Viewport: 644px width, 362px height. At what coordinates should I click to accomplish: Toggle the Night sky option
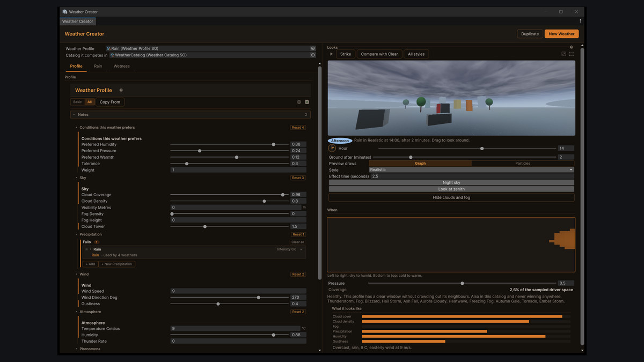pyautogui.click(x=451, y=182)
